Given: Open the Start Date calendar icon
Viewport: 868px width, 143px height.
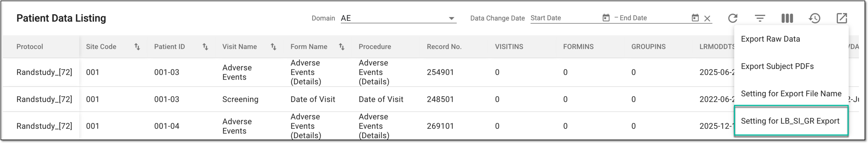Looking at the screenshot, I should (x=606, y=18).
